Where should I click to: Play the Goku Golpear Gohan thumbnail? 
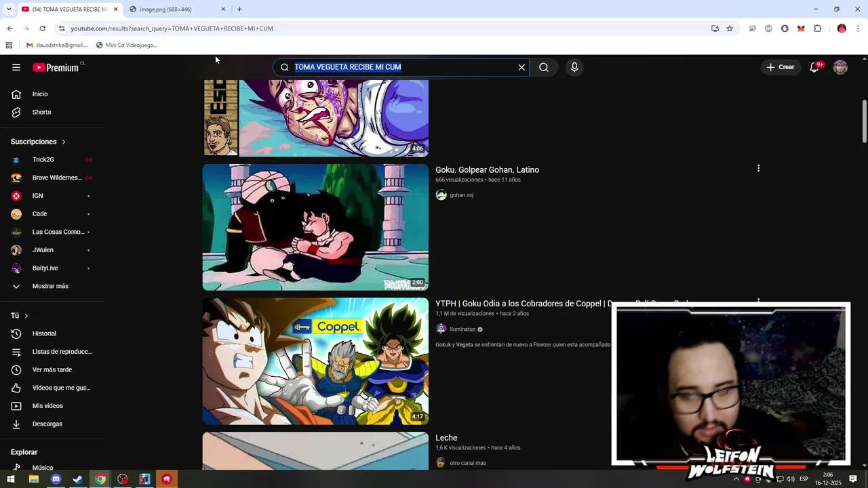click(315, 227)
